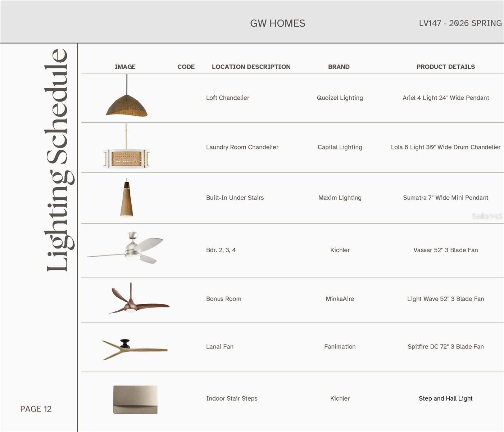Click the Sumatra mini pendant image

click(x=126, y=201)
